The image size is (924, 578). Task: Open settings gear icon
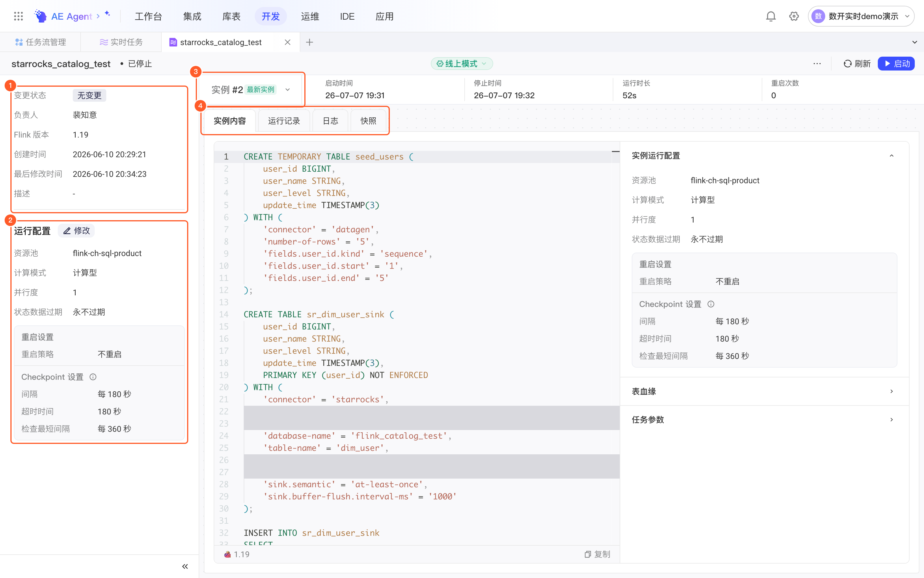pyautogui.click(x=794, y=16)
